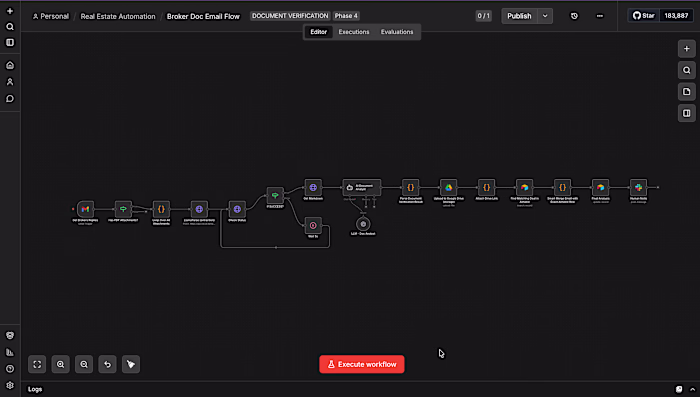Select the Parse Document Verification code node
The height and width of the screenshot is (397, 700).
411,188
